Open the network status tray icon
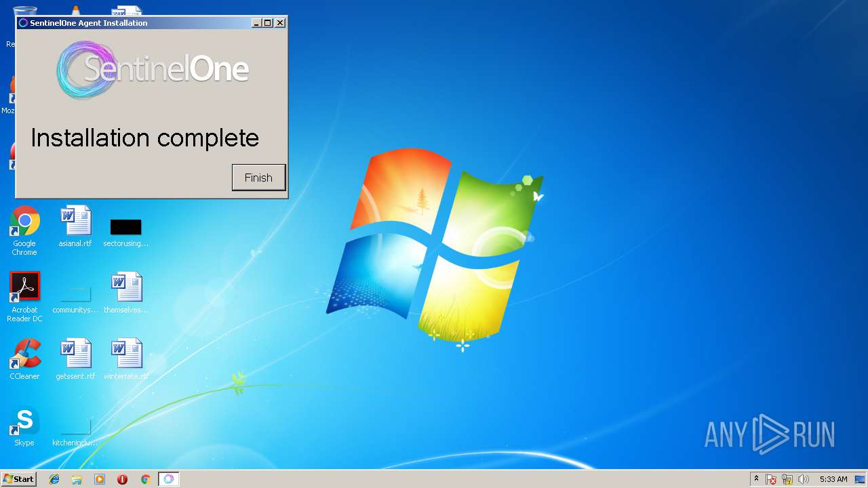The image size is (868, 488). [787, 479]
